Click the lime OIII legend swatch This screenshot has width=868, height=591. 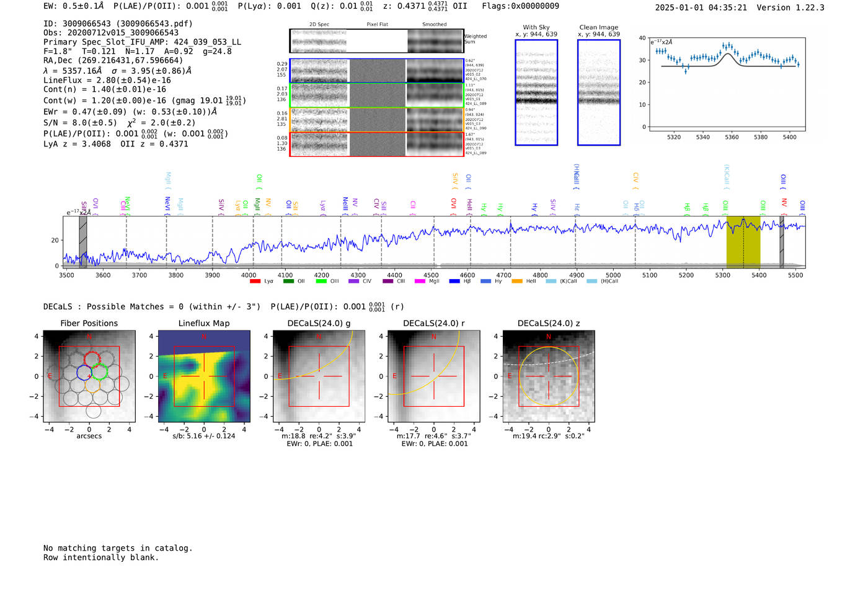click(x=321, y=282)
